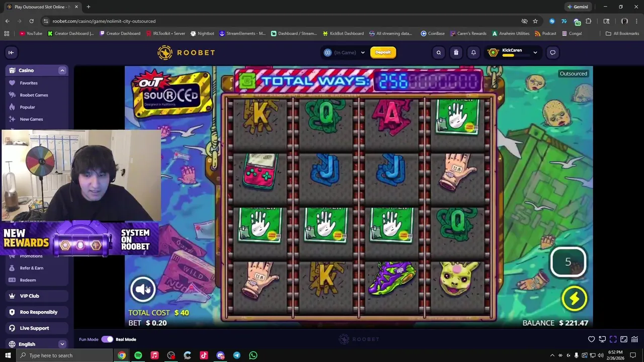Mute the slot game sound
This screenshot has height=362, width=644.
click(143, 289)
